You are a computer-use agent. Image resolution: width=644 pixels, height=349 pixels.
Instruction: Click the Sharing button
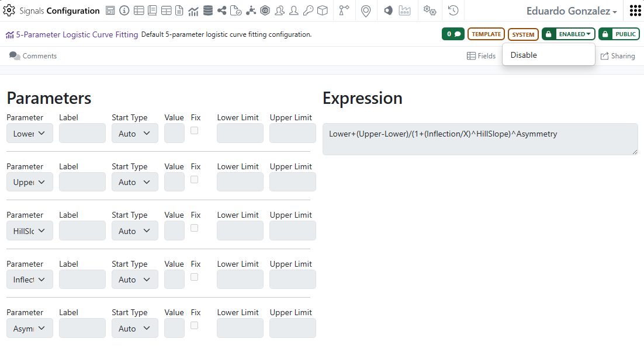[x=618, y=56]
